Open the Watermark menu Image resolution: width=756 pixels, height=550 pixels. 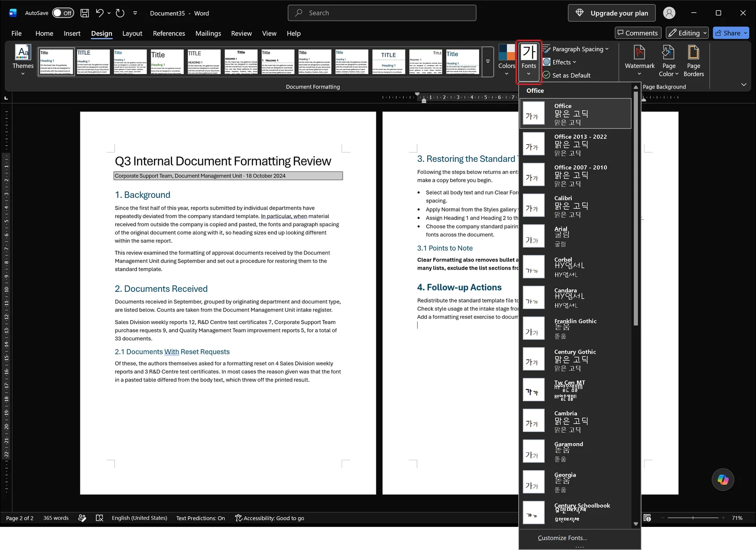(639, 60)
